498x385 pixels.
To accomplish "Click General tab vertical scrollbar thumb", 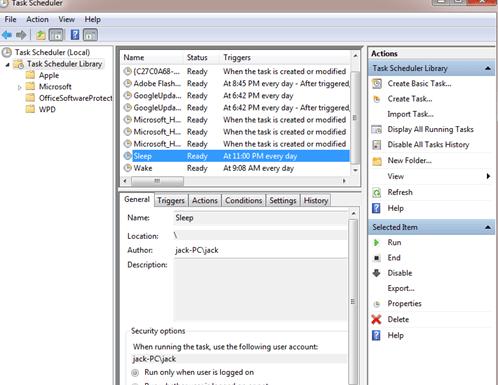I will click(353, 302).
